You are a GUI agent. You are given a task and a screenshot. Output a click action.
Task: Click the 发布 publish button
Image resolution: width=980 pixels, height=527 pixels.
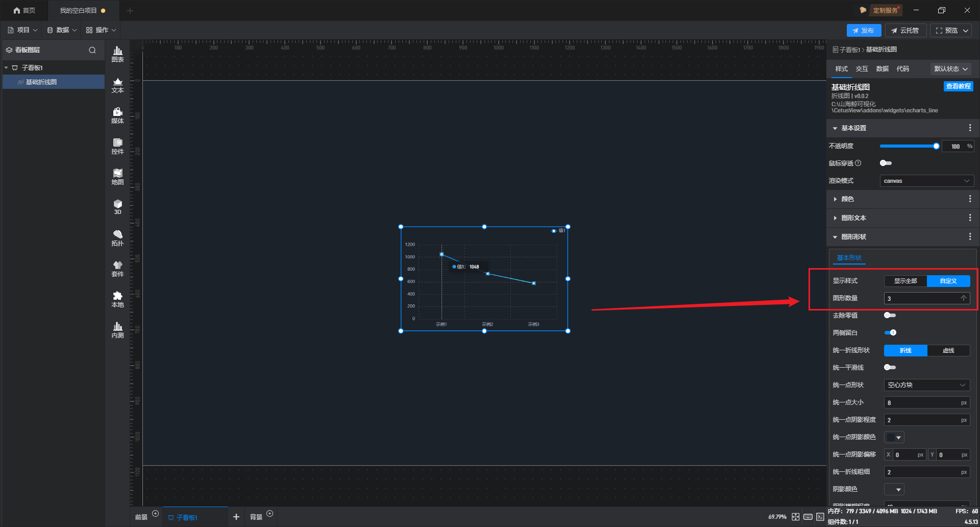(863, 31)
